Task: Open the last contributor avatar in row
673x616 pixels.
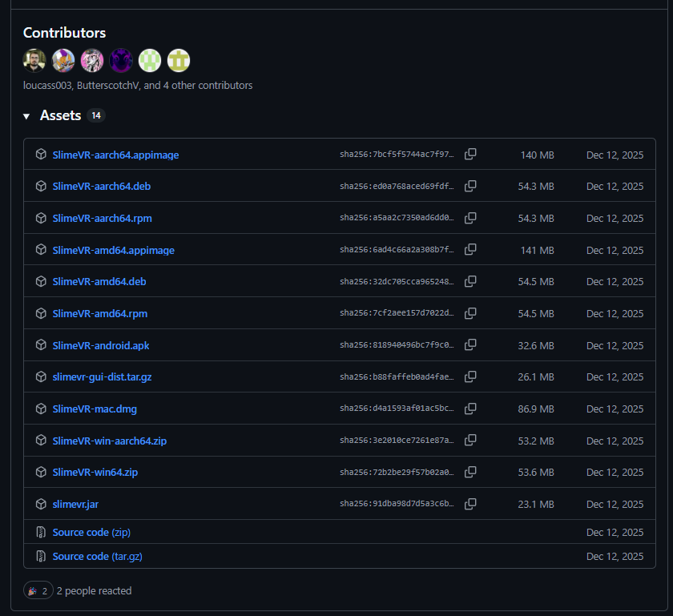Action: (179, 60)
